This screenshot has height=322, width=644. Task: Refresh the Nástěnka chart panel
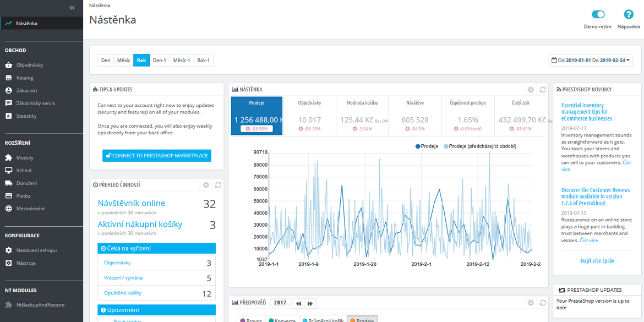pyautogui.click(x=543, y=90)
